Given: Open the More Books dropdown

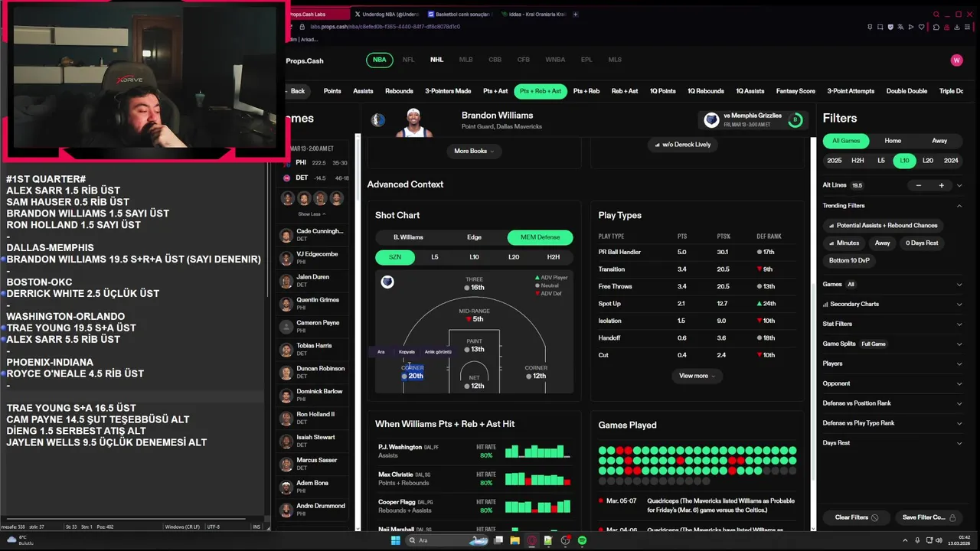Looking at the screenshot, I should coord(474,151).
